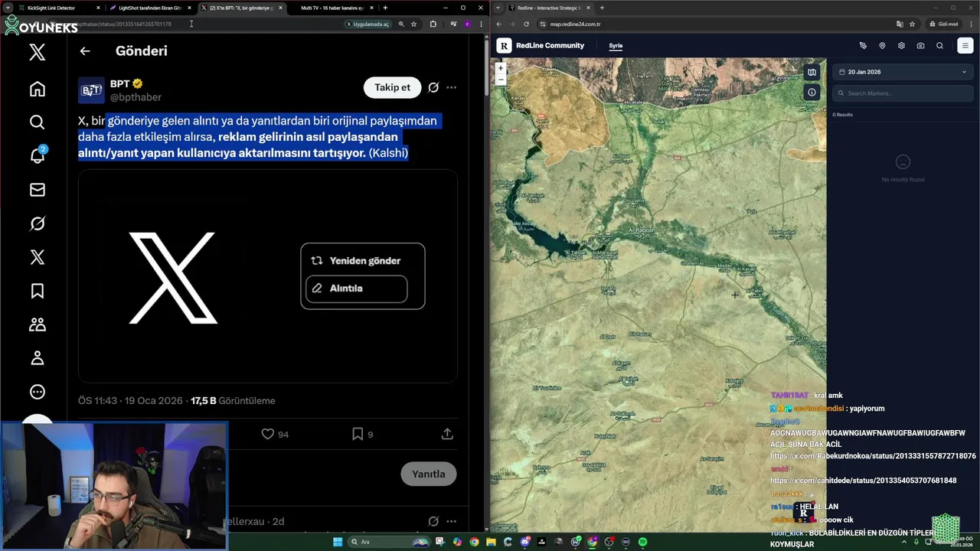Screen dimensions: 980x551
Task: Bookmark the RedLine page with star
Action: 913,24
